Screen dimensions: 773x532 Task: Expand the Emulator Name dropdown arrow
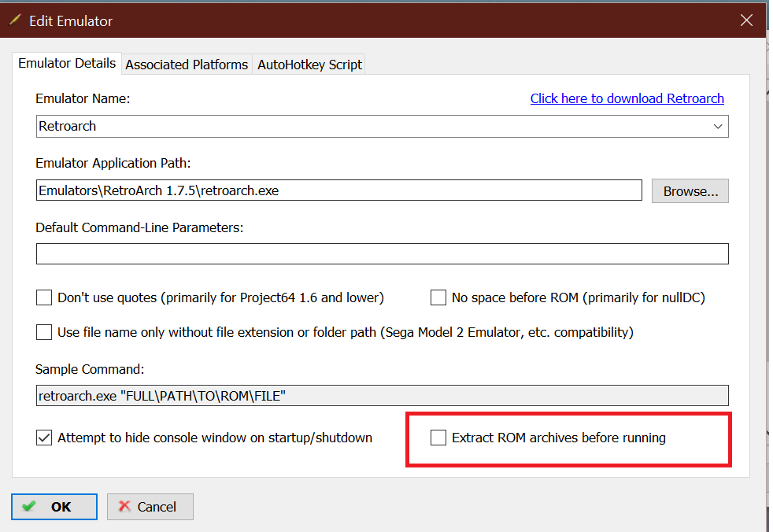(x=717, y=126)
